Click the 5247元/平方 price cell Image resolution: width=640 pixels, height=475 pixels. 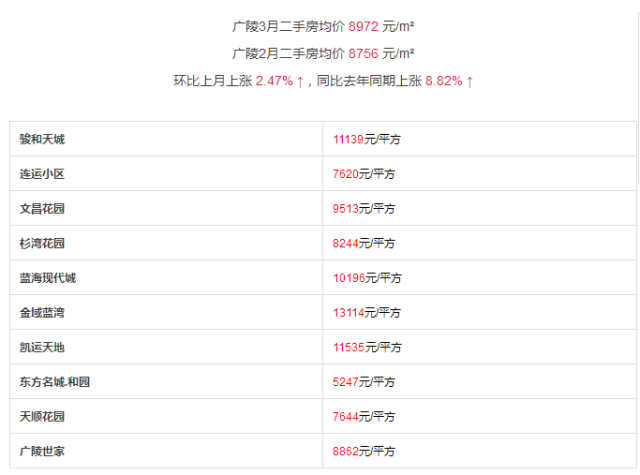[x=364, y=381]
